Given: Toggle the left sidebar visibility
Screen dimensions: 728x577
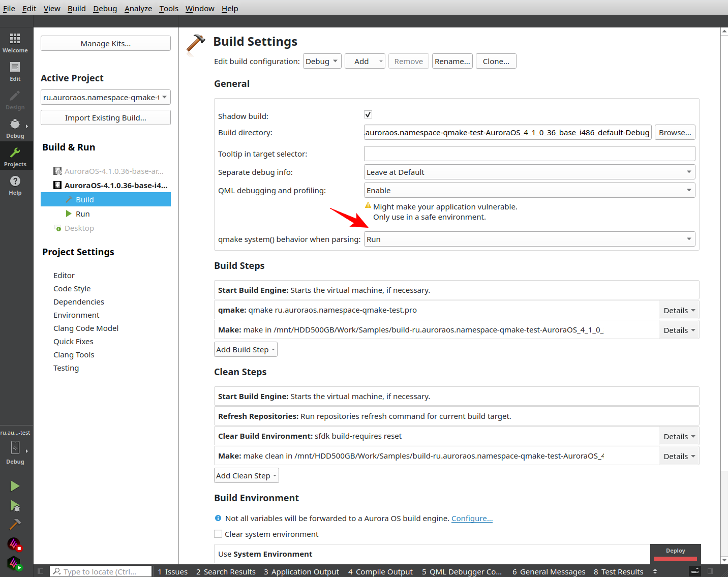Looking at the screenshot, I should (41, 571).
